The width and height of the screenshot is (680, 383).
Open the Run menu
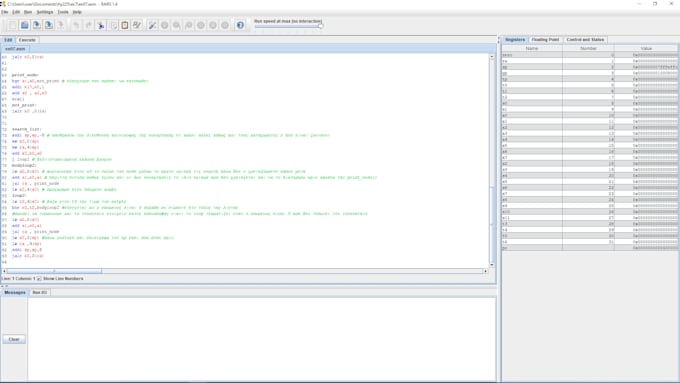point(28,12)
